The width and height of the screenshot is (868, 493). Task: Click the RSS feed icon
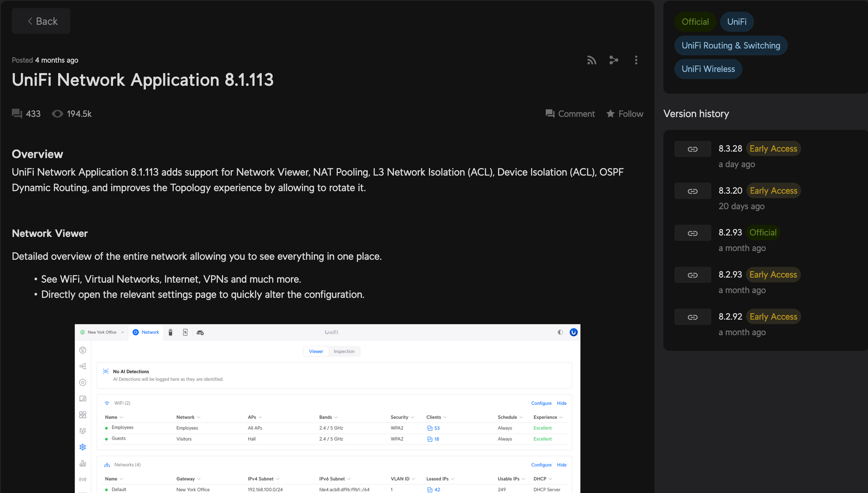coord(592,60)
